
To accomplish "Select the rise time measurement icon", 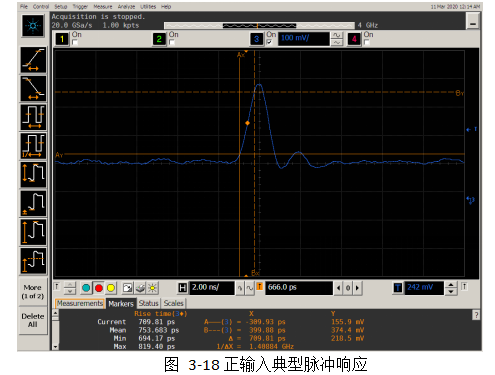I will click(33, 60).
